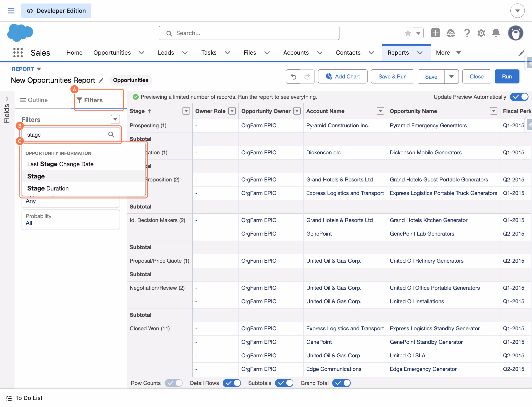The height and width of the screenshot is (407, 532).
Task: Expand the Opportunities nav dropdown chevron
Action: (x=142, y=53)
